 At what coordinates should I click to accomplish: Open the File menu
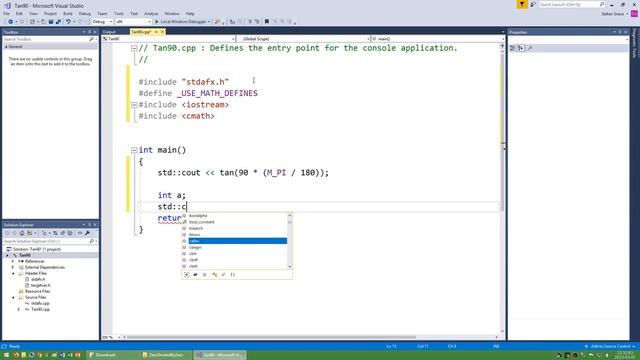[7, 13]
